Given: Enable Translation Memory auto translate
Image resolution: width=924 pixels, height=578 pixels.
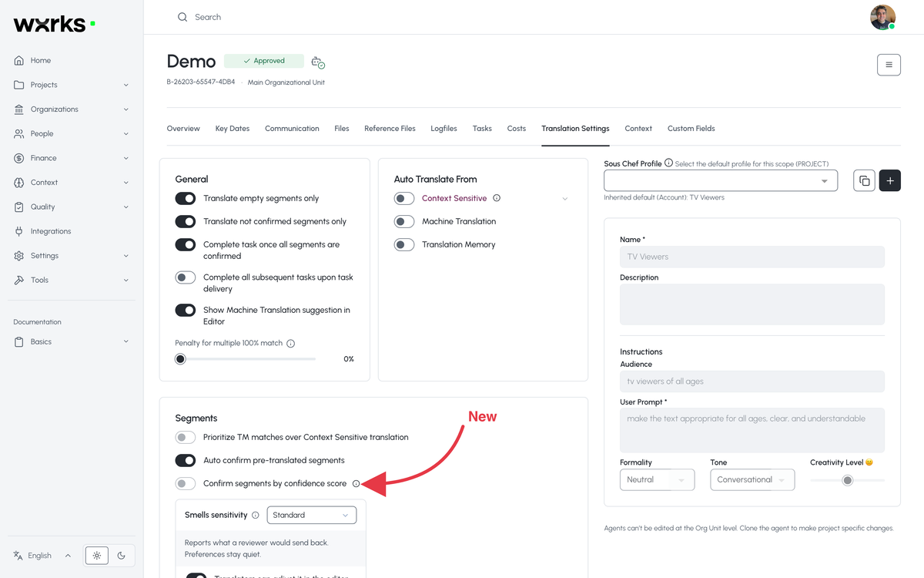Looking at the screenshot, I should click(x=404, y=244).
